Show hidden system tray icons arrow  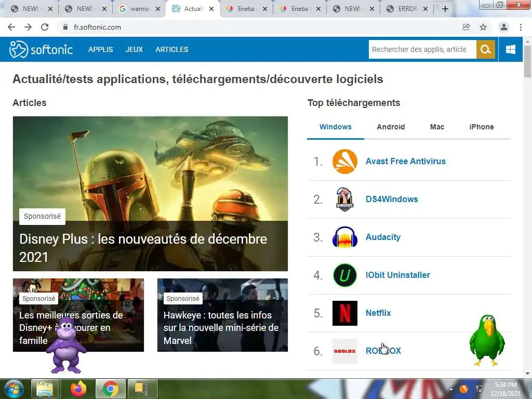coord(451,389)
